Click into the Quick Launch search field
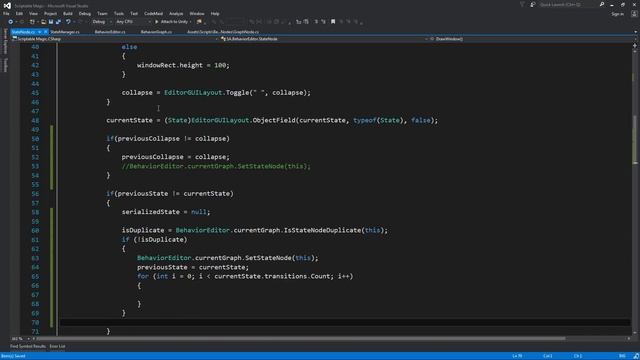 tap(568, 4)
